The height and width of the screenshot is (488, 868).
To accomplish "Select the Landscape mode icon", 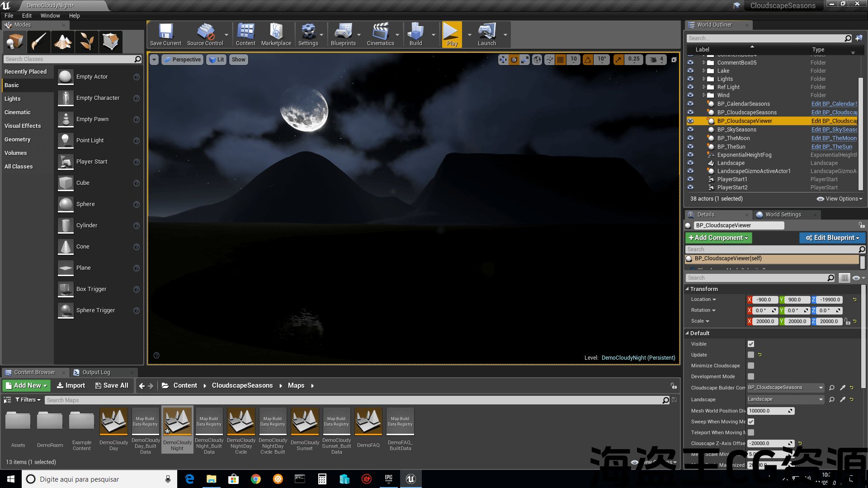I will (63, 42).
